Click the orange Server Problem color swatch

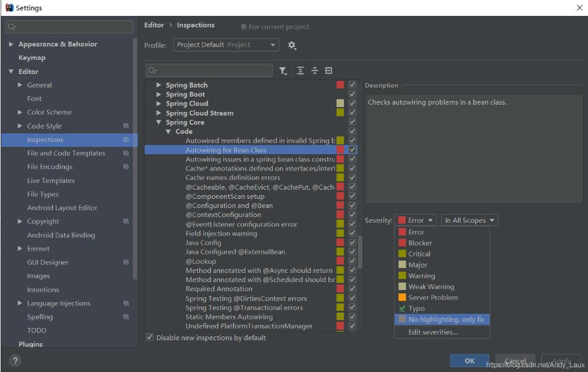pyautogui.click(x=402, y=297)
